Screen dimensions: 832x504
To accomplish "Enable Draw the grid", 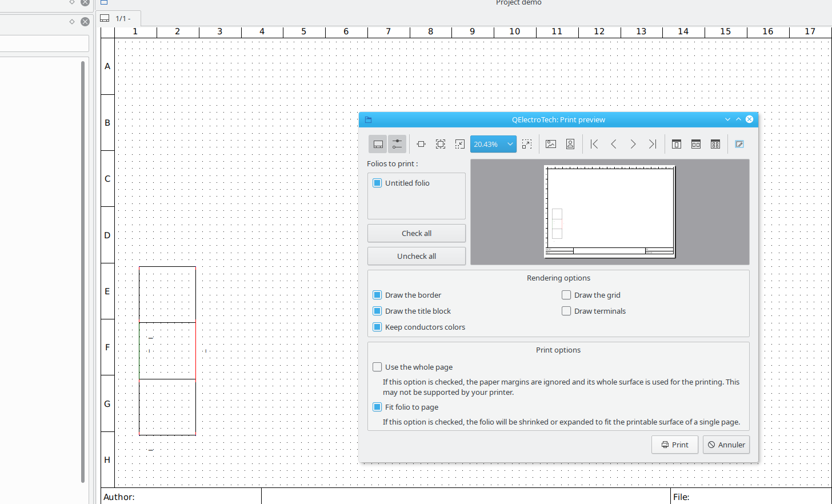I will point(566,295).
